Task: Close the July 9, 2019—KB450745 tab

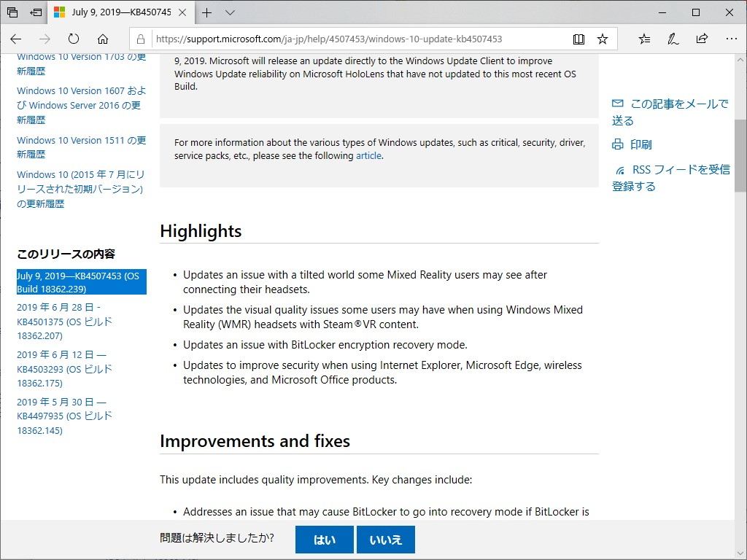Action: point(182,13)
